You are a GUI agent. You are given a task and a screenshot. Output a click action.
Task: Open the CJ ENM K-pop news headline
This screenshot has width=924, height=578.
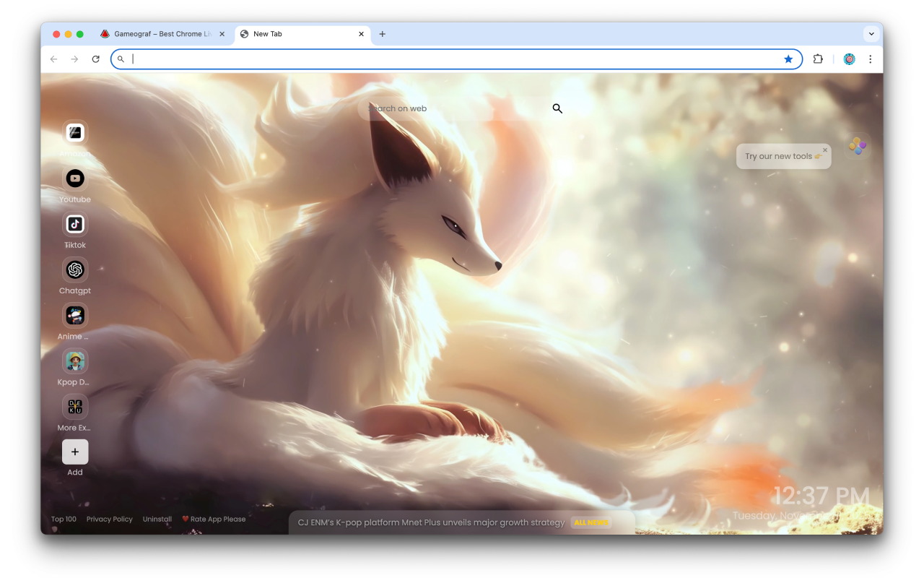pyautogui.click(x=431, y=522)
